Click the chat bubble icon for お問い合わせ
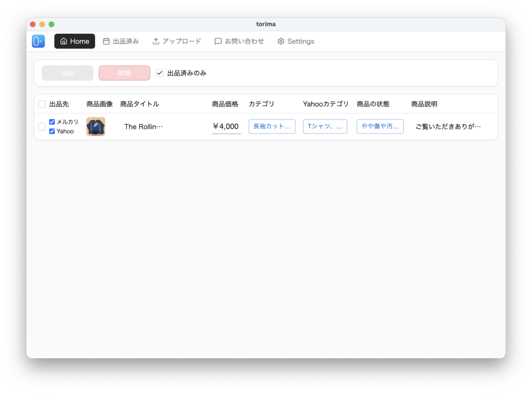 coord(218,42)
